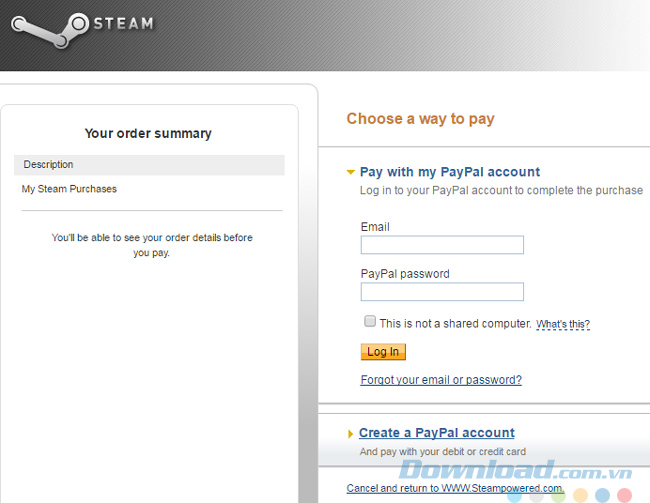650x503 pixels.
Task: Tick the not a shared computer checkbox
Action: coord(370,321)
